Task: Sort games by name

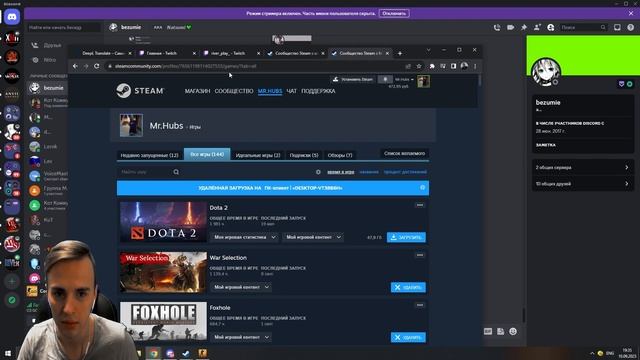Action: tap(369, 172)
